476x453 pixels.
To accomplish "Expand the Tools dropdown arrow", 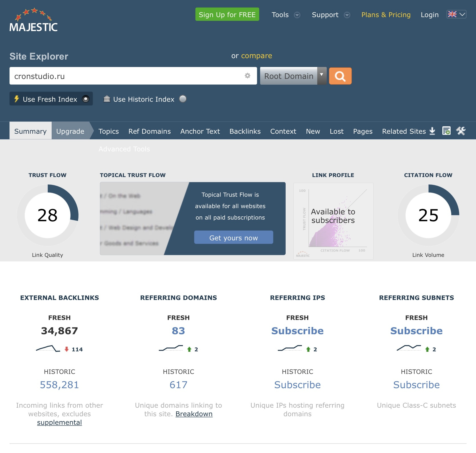I will [x=297, y=15].
